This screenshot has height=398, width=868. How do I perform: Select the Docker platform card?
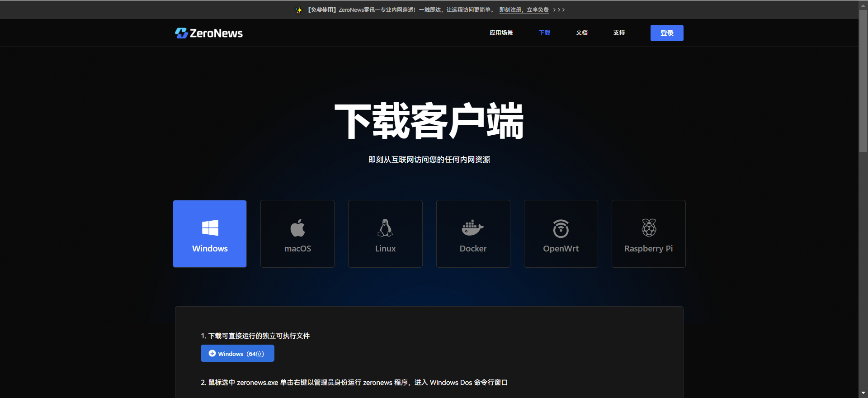pos(473,234)
